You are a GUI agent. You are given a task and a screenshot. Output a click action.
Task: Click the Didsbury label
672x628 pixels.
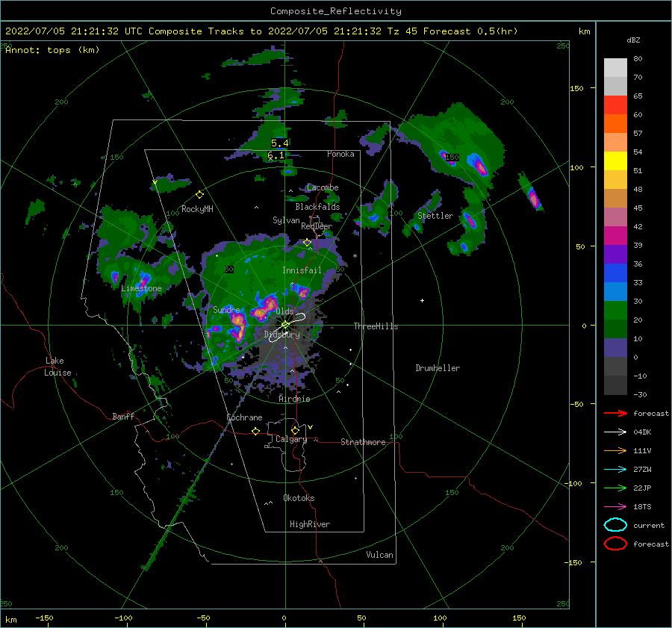click(282, 335)
